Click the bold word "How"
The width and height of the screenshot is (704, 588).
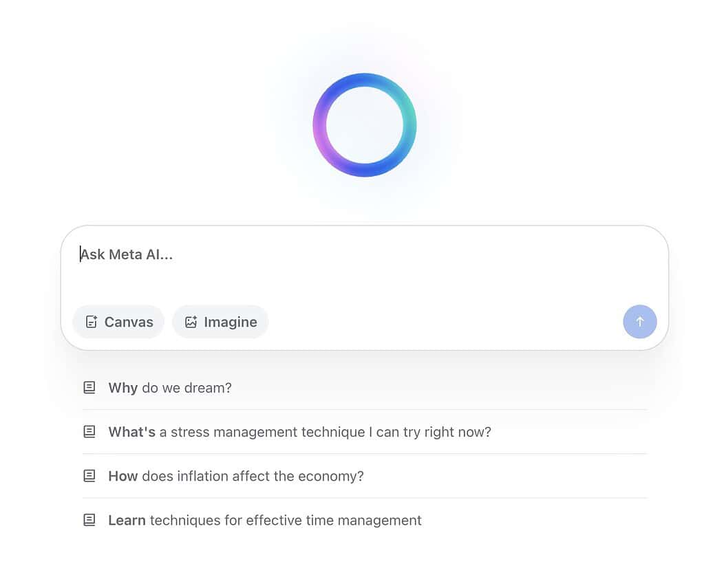coord(122,476)
